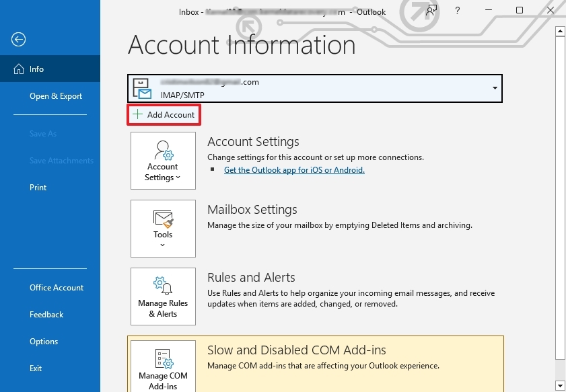Click the Account Settings person-gear icon
The image size is (566, 392).
pos(164,151)
